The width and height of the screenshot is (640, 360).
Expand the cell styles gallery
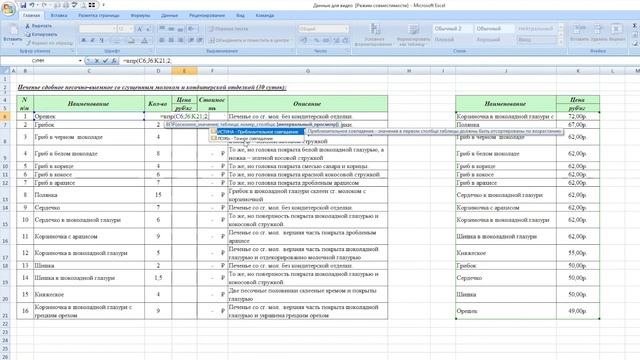[x=561, y=43]
